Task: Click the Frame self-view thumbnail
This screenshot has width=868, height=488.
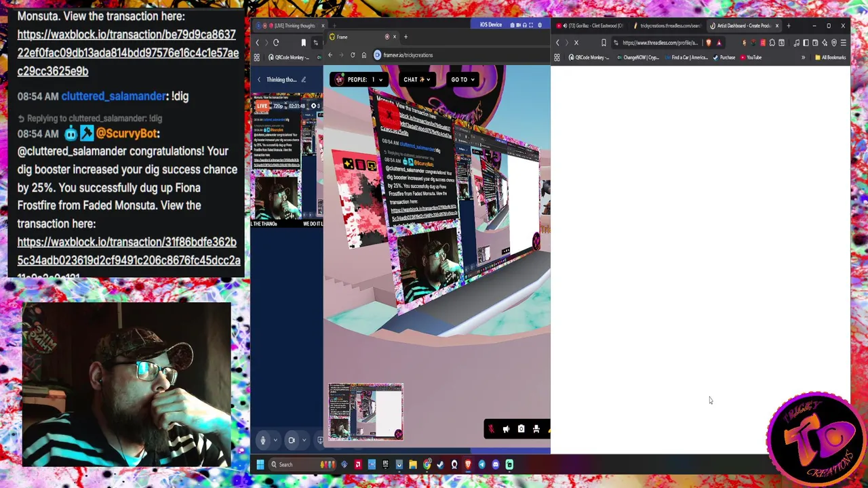Action: [366, 411]
